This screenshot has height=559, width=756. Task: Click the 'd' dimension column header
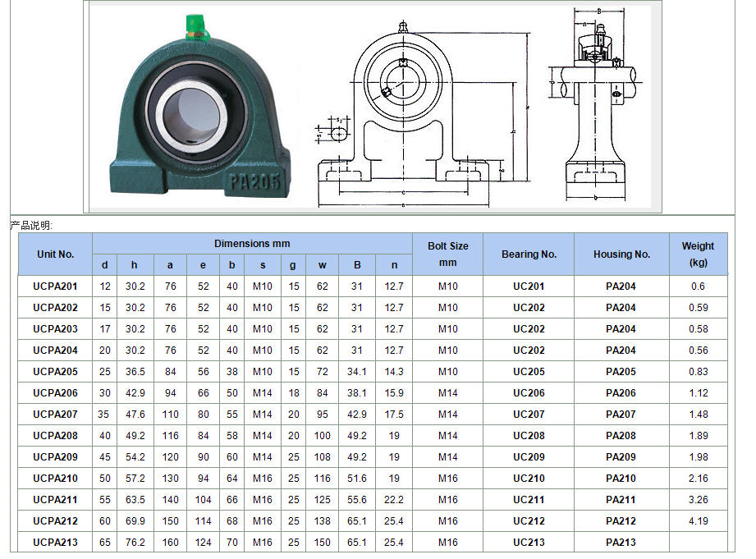pyautogui.click(x=104, y=265)
